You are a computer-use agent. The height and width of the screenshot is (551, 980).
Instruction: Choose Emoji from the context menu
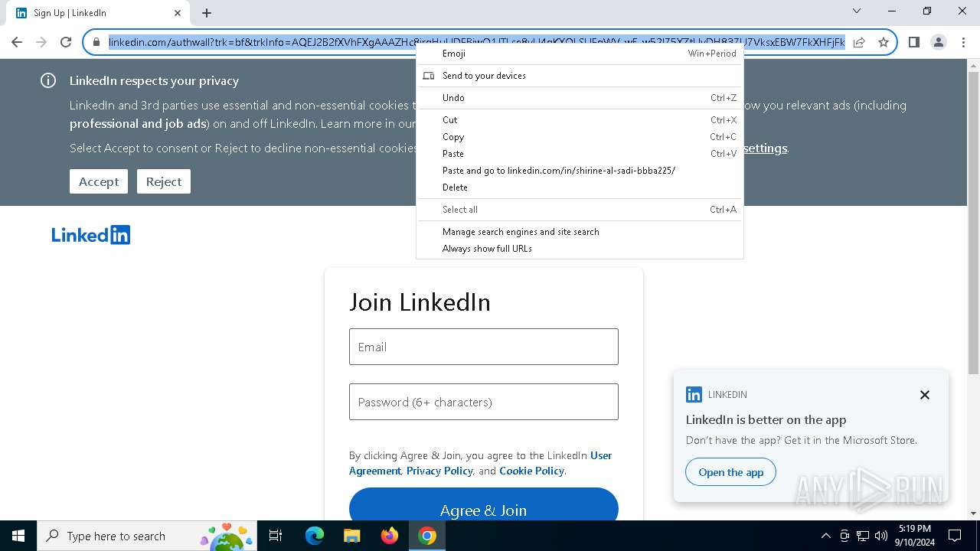[580, 54]
